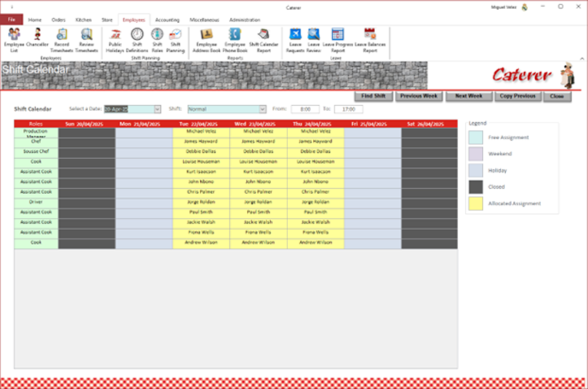Viewport: 588px width, 389px height.
Task: Open Leave Requests
Action: click(x=295, y=40)
